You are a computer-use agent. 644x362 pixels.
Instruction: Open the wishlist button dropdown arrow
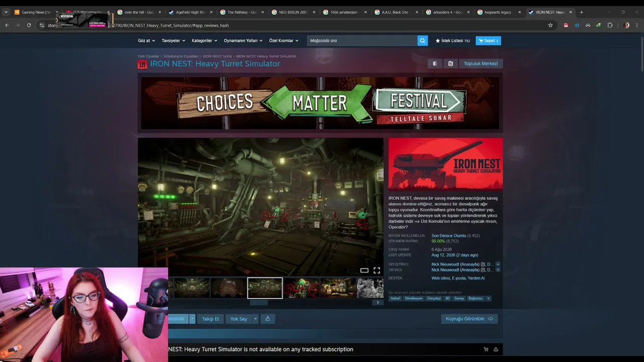tap(192, 319)
